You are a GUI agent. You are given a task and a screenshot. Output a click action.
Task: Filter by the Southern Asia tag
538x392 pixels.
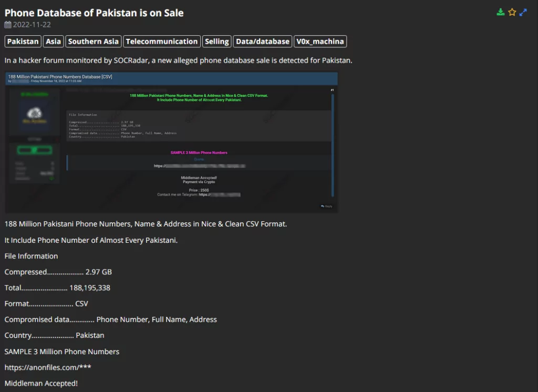(x=94, y=42)
